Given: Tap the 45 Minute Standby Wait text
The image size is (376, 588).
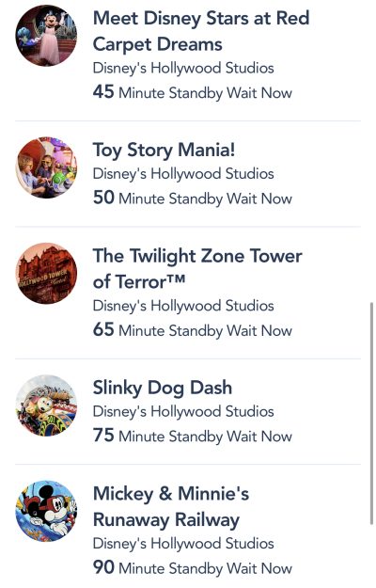Looking at the screenshot, I should pos(193,92).
